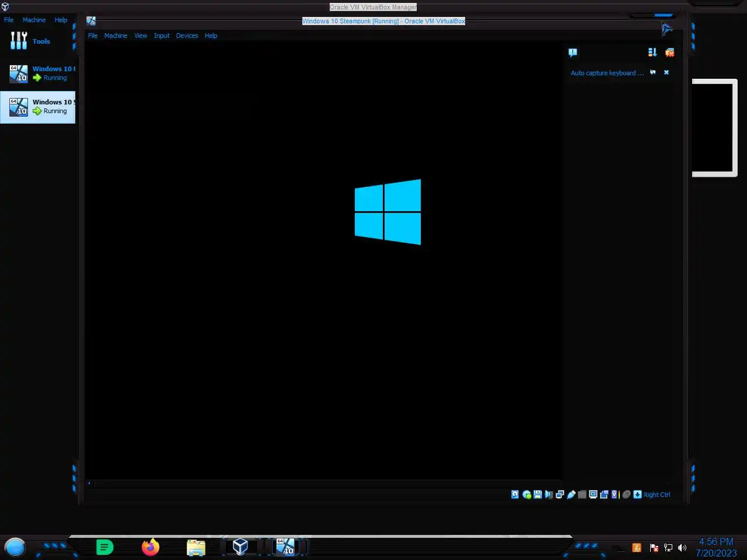Click the shared folders status icon
This screenshot has width=747, height=560.
tap(582, 495)
